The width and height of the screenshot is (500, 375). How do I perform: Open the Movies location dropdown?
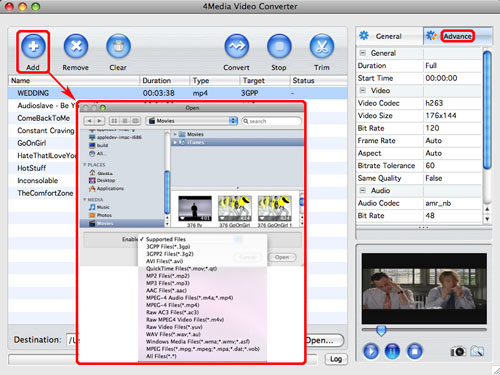tap(192, 121)
